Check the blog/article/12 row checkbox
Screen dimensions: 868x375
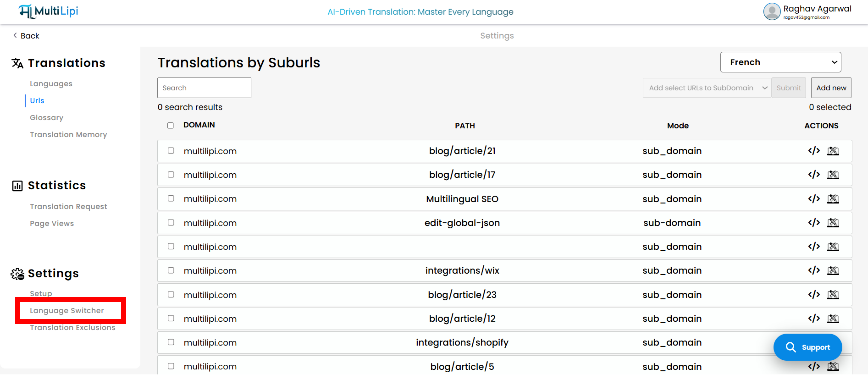171,318
